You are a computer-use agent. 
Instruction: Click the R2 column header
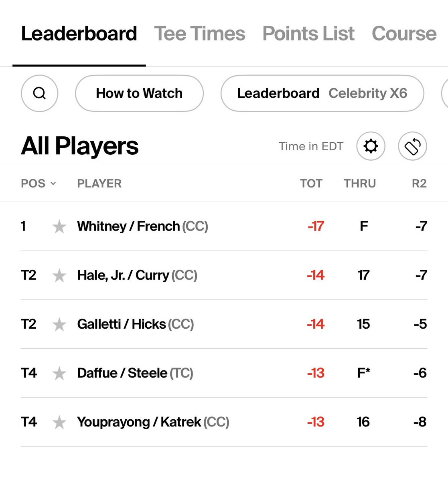coord(419,184)
